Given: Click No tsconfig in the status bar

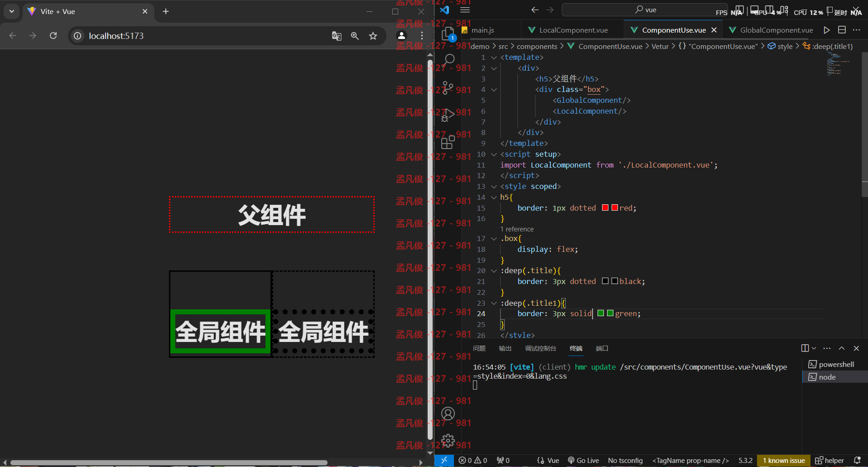Looking at the screenshot, I should pos(625,460).
